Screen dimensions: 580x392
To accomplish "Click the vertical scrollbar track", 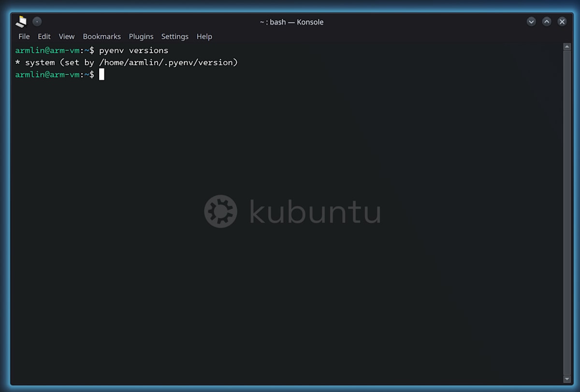I will click(x=567, y=213).
